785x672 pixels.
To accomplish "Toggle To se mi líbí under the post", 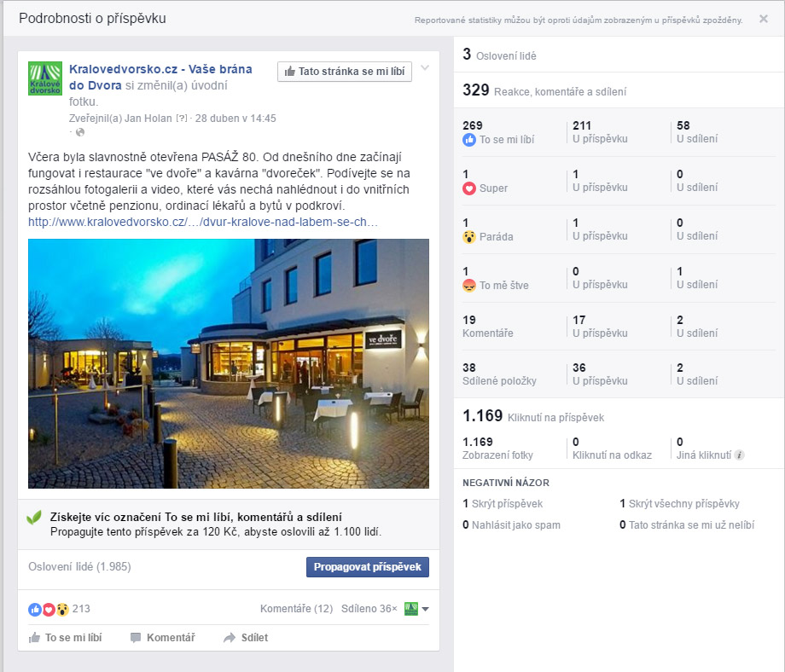I will [x=66, y=638].
